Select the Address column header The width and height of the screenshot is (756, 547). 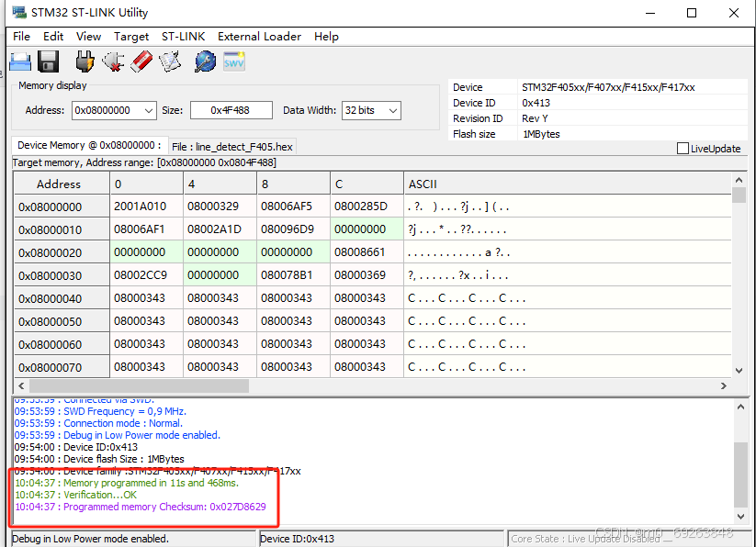(62, 184)
